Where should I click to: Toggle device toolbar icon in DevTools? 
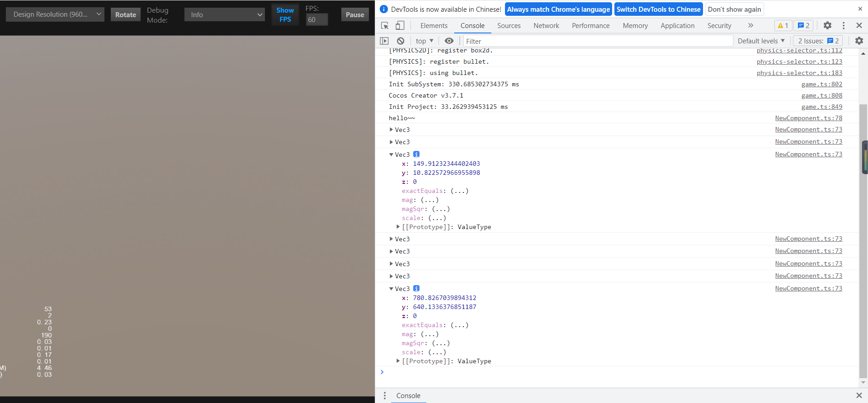[400, 26]
